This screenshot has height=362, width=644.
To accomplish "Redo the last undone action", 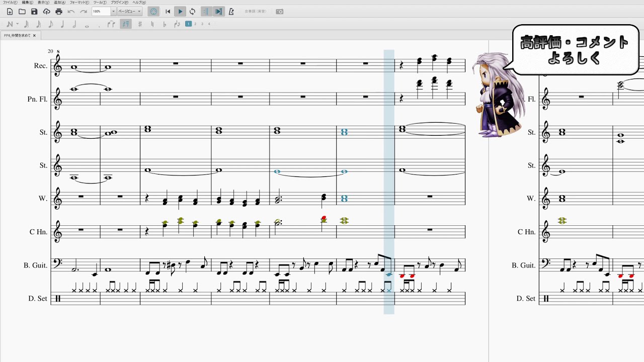I will pos(84,12).
